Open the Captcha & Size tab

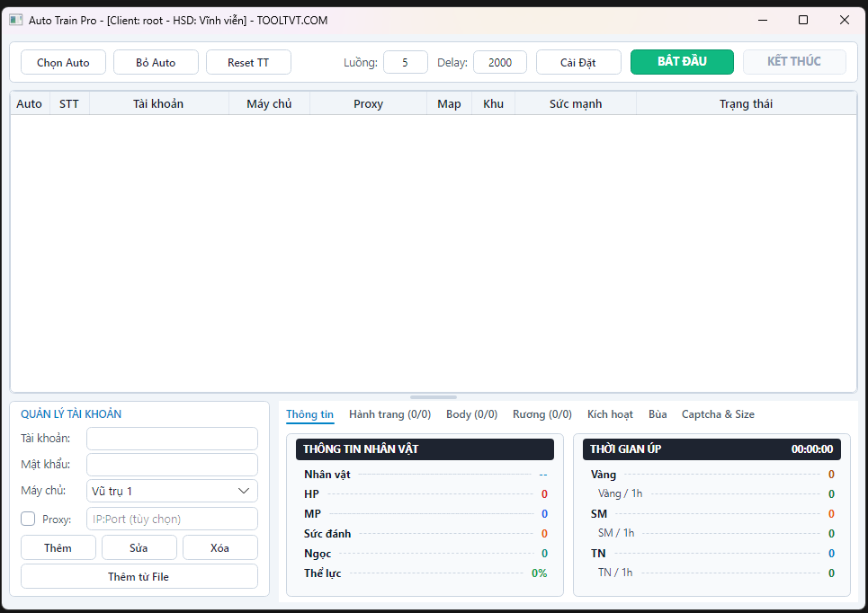pos(718,414)
